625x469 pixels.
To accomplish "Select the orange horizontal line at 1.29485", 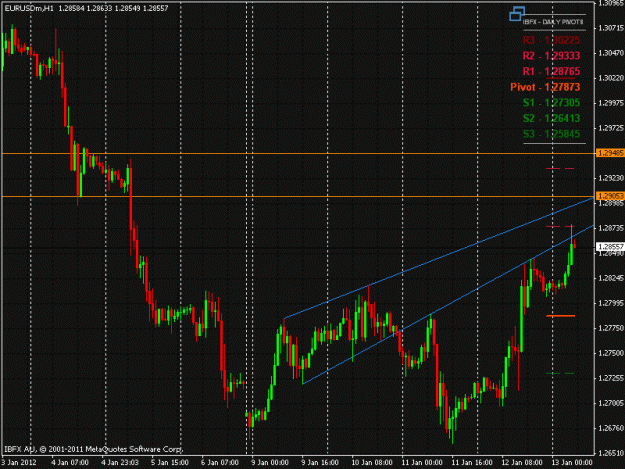I will click(x=298, y=153).
